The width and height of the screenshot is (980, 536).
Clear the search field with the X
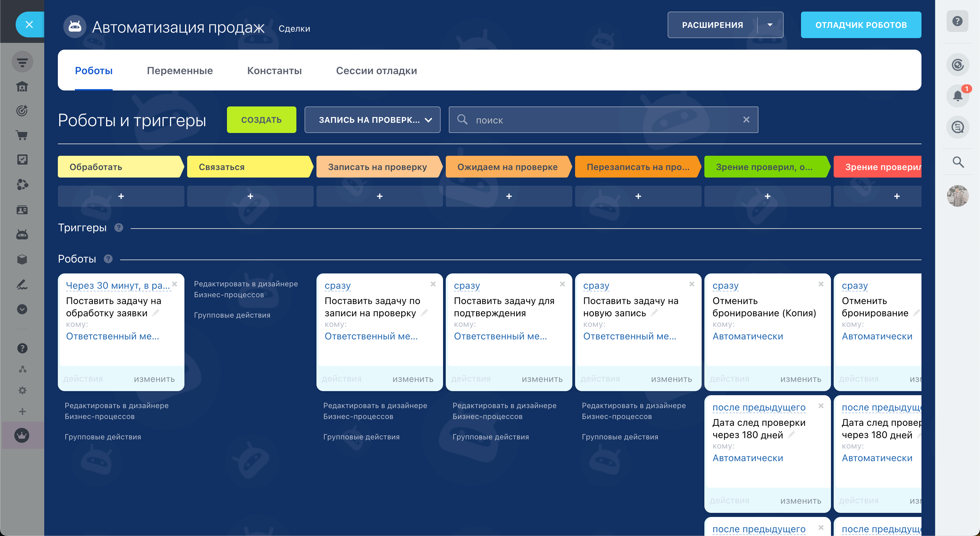point(746,120)
